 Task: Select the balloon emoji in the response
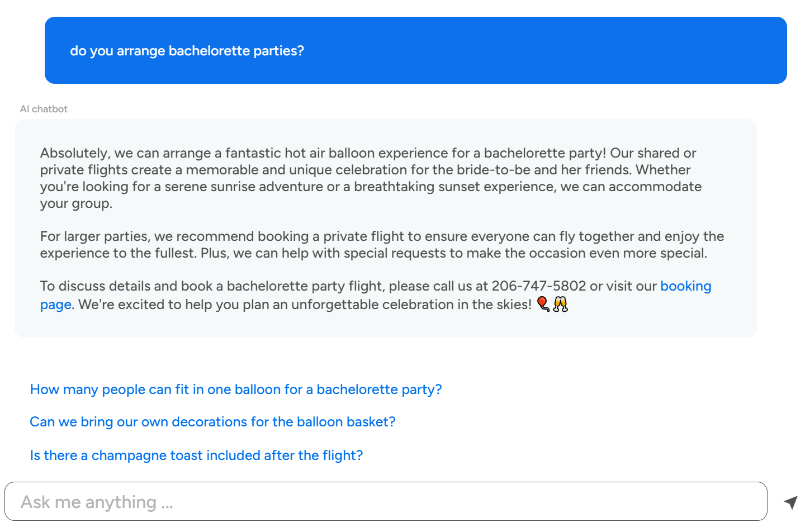click(x=542, y=304)
